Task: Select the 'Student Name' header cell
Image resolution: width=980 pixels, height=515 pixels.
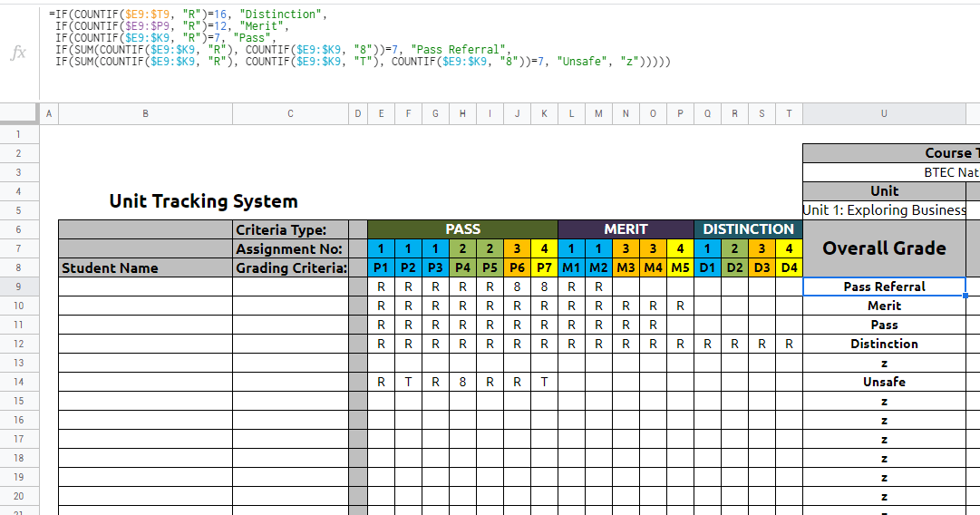Action: (x=146, y=268)
